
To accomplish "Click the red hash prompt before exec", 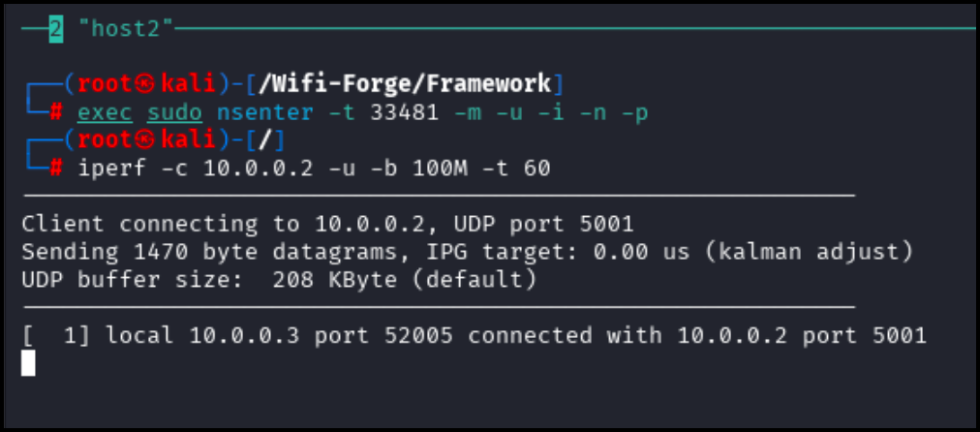I will pyautogui.click(x=55, y=112).
